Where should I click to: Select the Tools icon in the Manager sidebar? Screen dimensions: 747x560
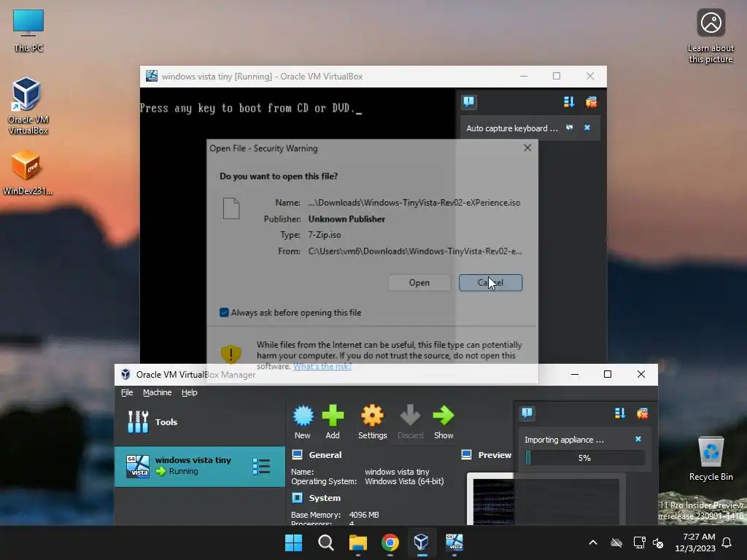[138, 422]
